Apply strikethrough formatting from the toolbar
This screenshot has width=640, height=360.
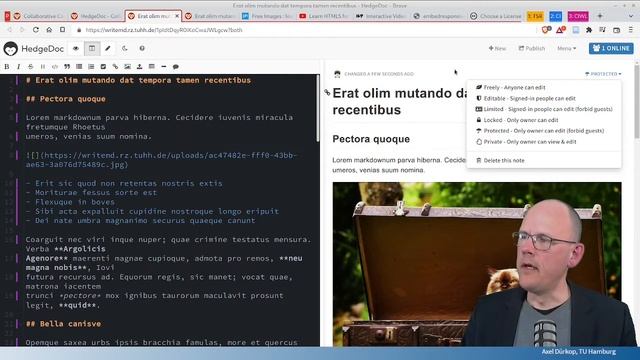point(31,67)
